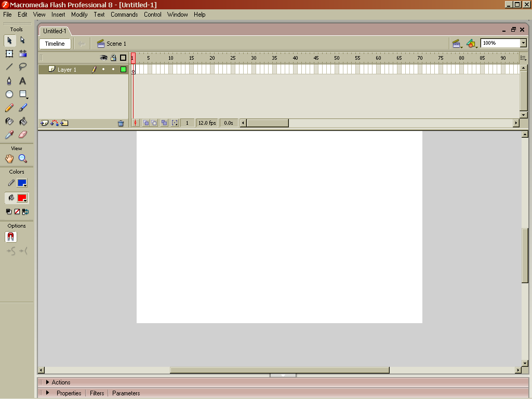Expand the Properties panel triangle
This screenshot has width=532, height=399.
pyautogui.click(x=47, y=393)
